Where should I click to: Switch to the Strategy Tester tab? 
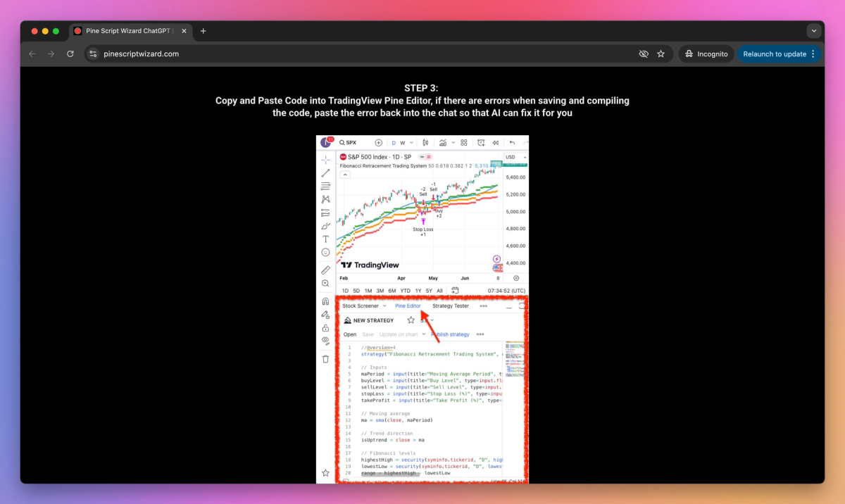coord(451,306)
